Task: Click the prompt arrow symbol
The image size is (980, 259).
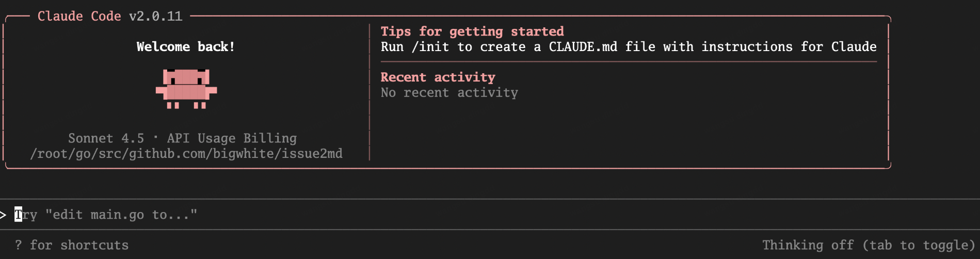Action: pos(3,215)
